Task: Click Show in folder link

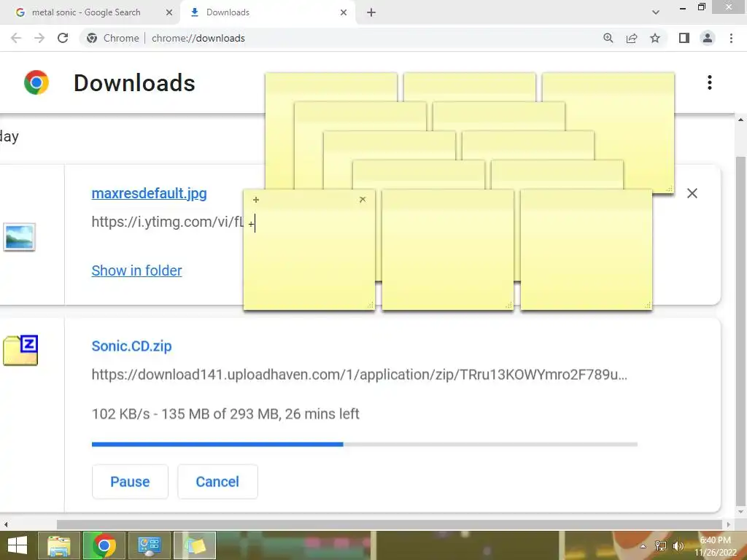Action: (x=136, y=271)
